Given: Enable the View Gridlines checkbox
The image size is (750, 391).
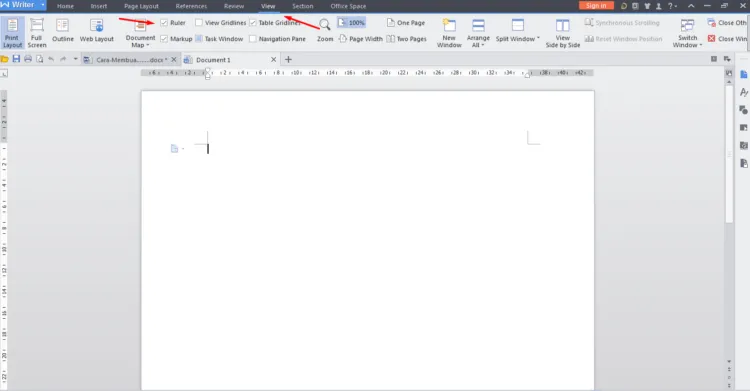Looking at the screenshot, I should (199, 22).
